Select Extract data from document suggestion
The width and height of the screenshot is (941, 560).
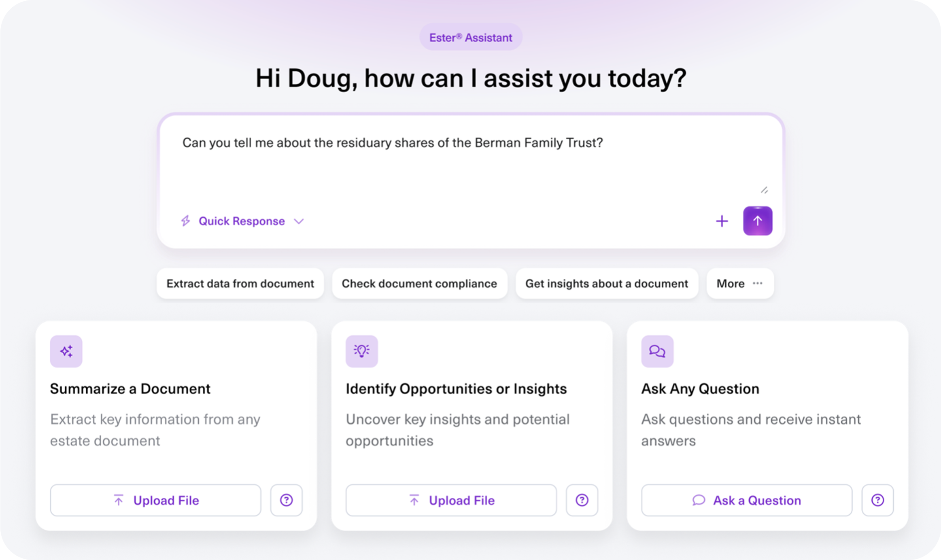[x=240, y=284]
